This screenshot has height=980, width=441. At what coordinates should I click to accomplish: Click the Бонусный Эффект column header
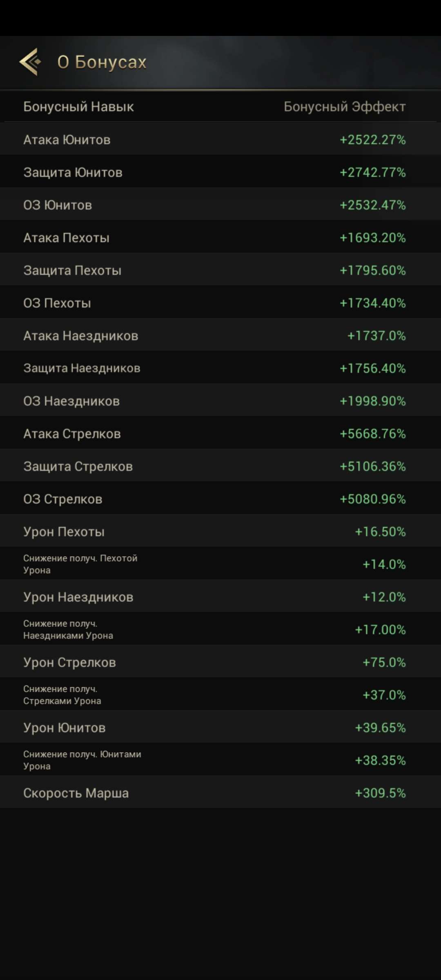coord(344,107)
